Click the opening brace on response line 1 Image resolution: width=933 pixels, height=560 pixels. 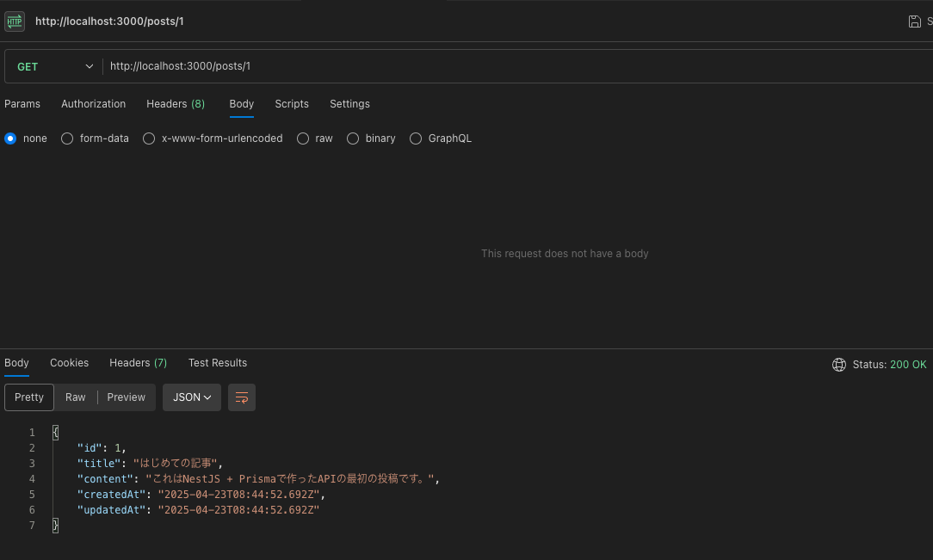coord(55,432)
